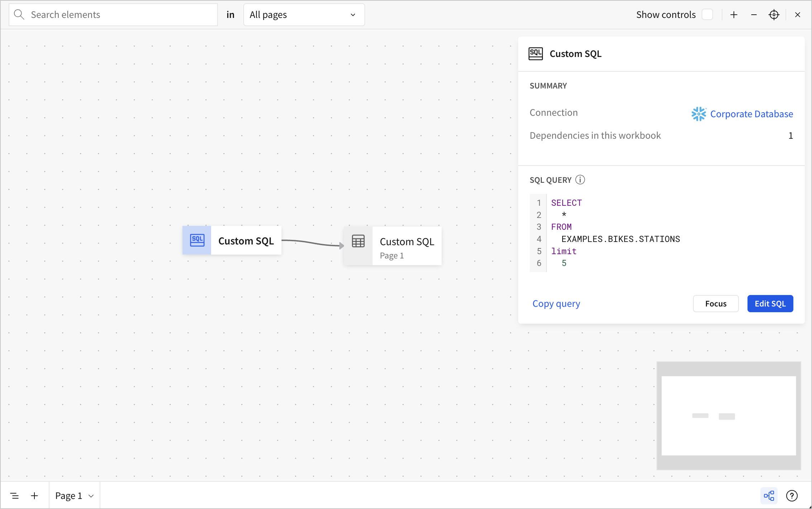Image resolution: width=812 pixels, height=509 pixels.
Task: Open the All pages dropdown
Action: (x=304, y=15)
